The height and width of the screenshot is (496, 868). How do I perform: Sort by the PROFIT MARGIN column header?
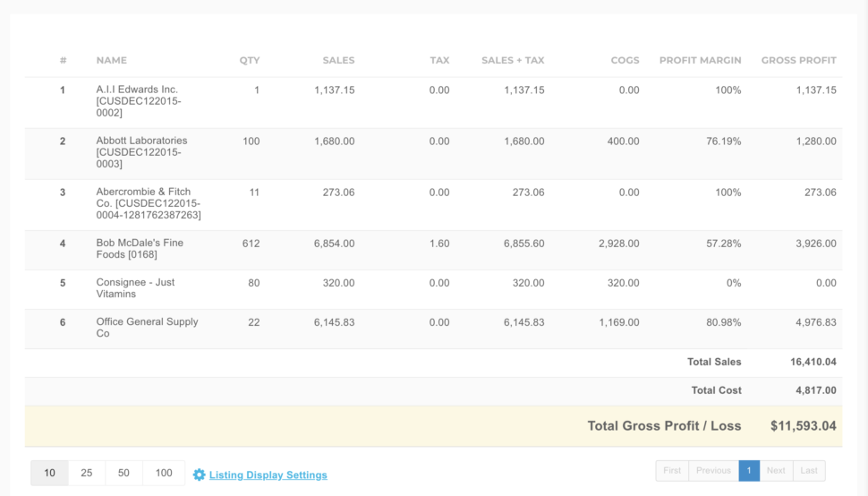701,60
